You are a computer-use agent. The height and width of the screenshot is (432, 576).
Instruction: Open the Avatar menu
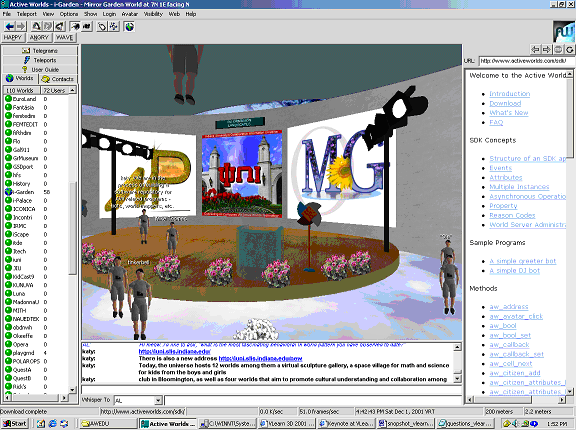pyautogui.click(x=130, y=14)
